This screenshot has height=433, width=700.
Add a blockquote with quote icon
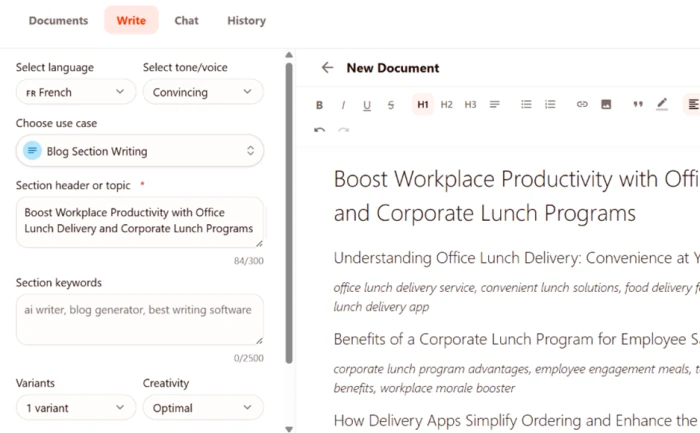[638, 104]
